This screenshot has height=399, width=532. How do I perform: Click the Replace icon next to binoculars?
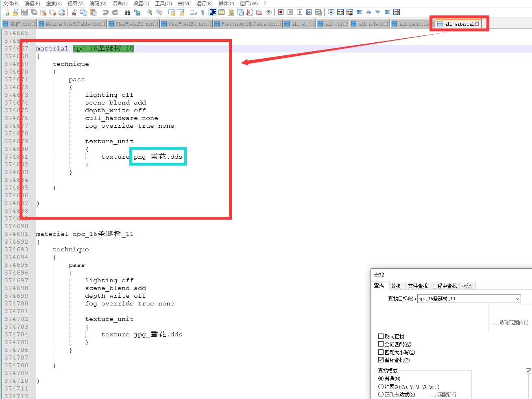(137, 12)
